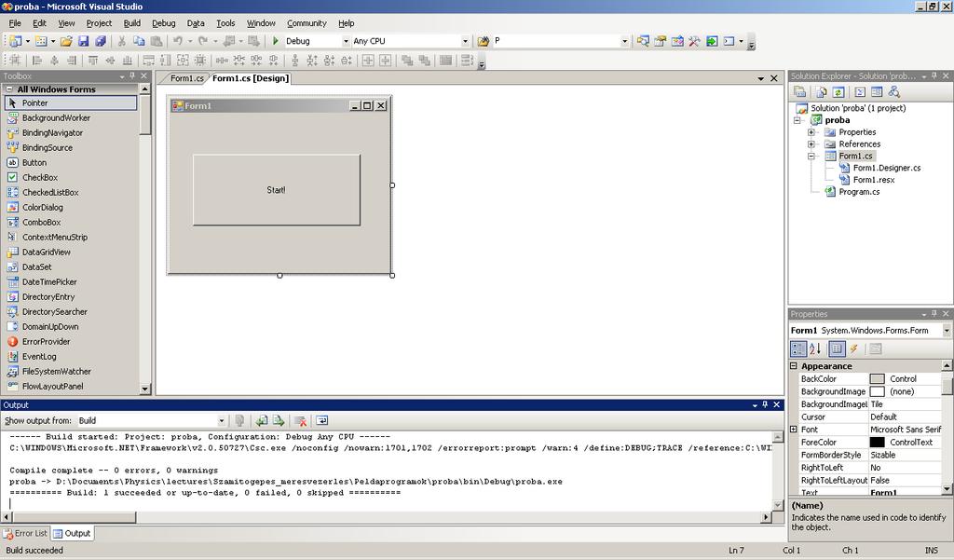Open the Any CPU platform dropdown
This screenshot has width=954, height=560.
(466, 41)
